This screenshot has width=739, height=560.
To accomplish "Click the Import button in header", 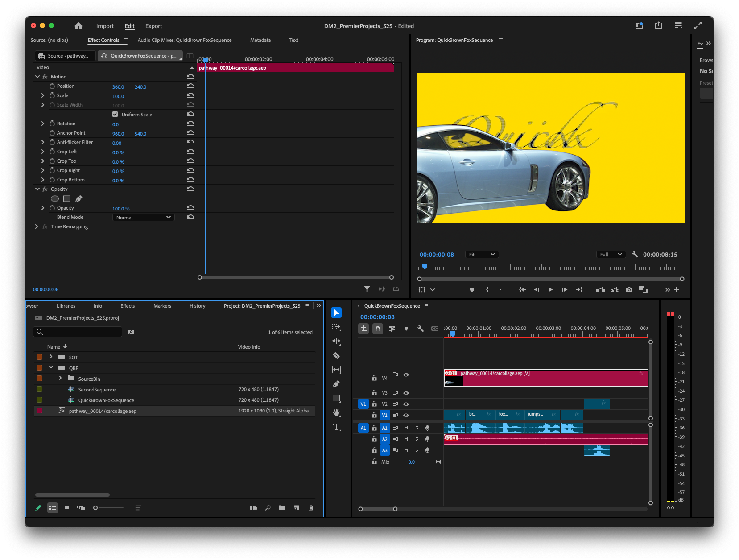I will pos(105,26).
